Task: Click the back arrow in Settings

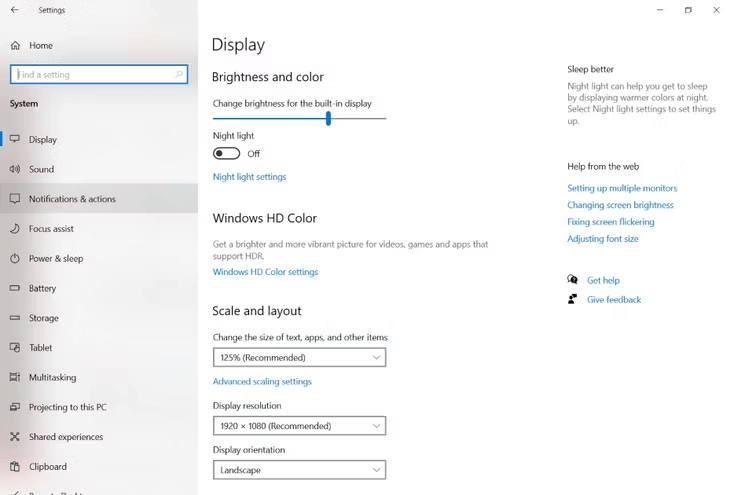Action: [14, 10]
